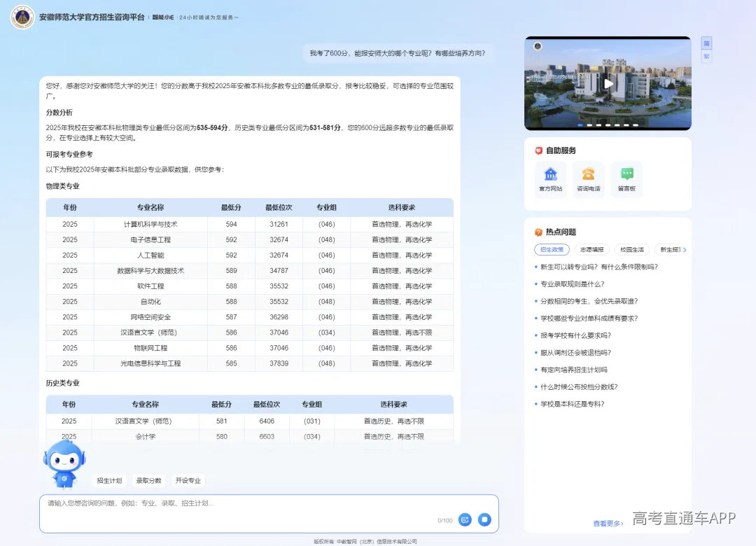
Task: Open the 留言板 message board icon
Action: (x=626, y=178)
